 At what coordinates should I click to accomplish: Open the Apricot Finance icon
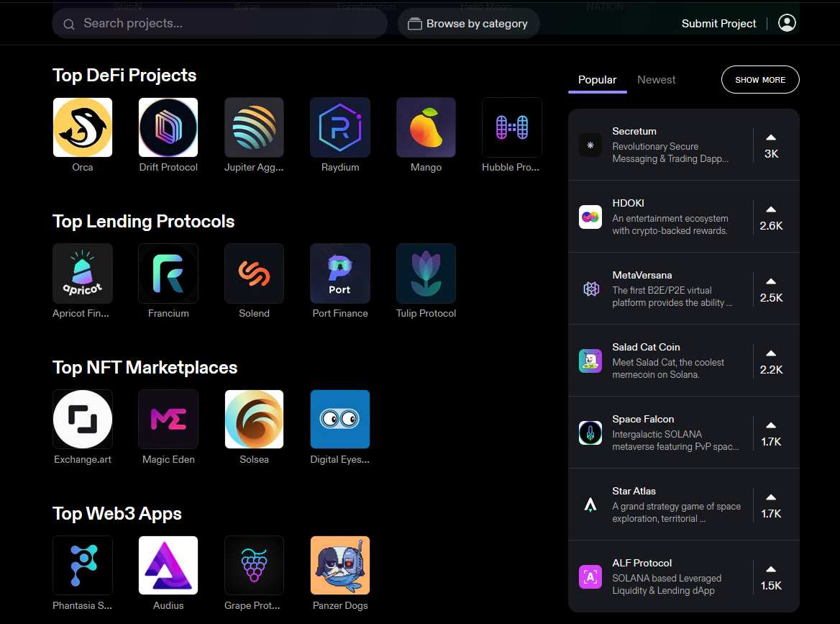(x=83, y=273)
